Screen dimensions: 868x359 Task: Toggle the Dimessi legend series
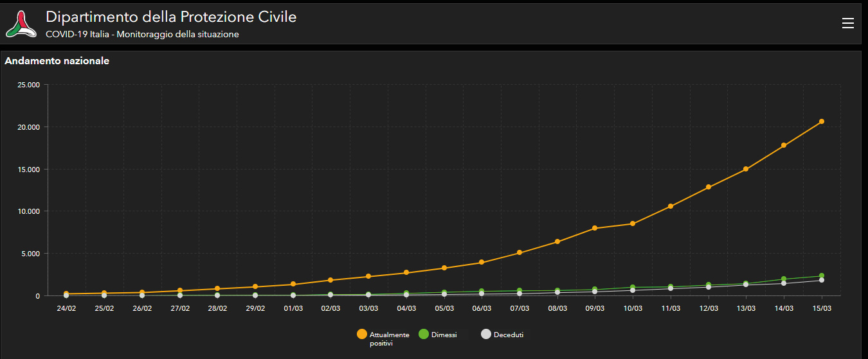click(x=438, y=335)
